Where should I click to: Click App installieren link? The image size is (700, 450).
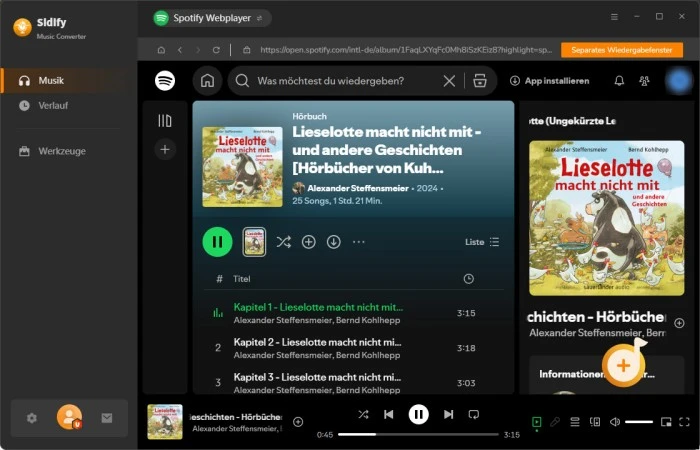click(x=549, y=81)
